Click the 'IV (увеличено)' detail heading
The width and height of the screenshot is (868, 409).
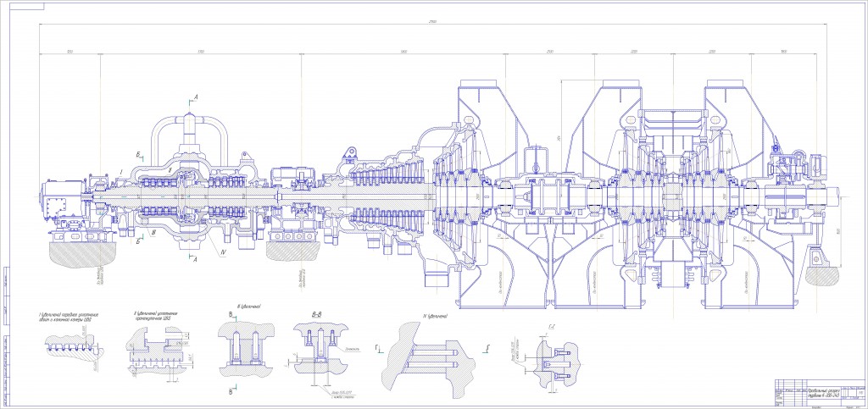tap(435, 316)
